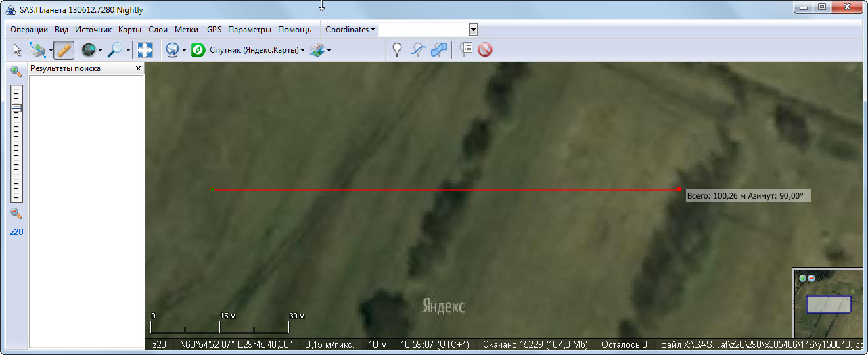
Task: Click the blue rectangle in minimap
Action: tap(828, 304)
